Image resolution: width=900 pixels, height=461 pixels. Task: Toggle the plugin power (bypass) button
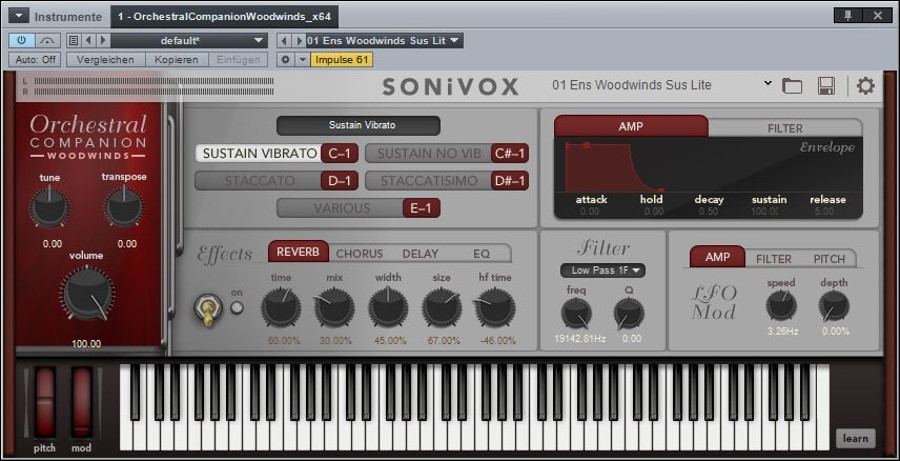(x=22, y=41)
